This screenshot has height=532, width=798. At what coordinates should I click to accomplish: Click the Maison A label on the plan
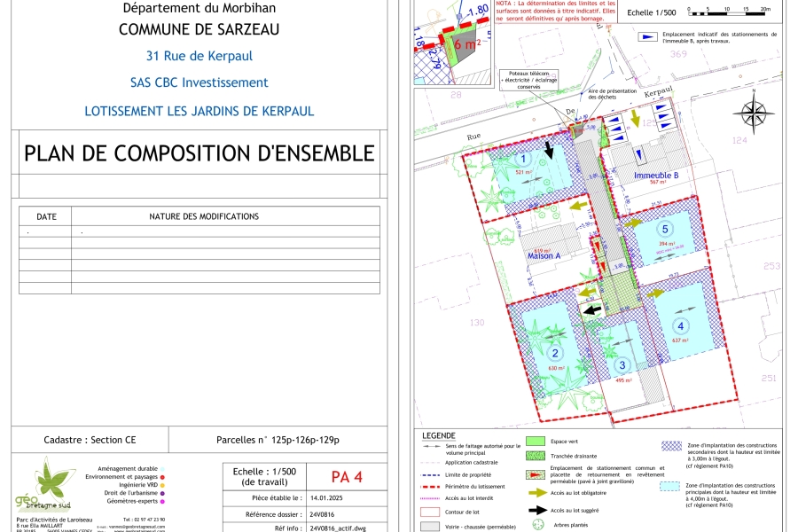point(544,256)
